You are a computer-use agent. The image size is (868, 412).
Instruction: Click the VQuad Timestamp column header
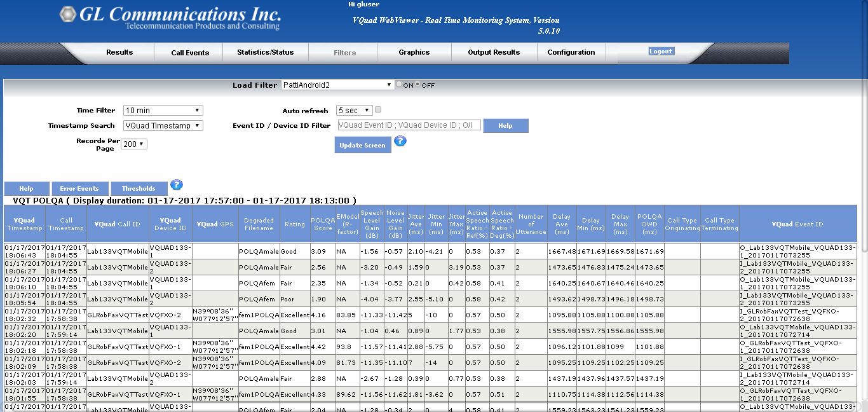24,224
